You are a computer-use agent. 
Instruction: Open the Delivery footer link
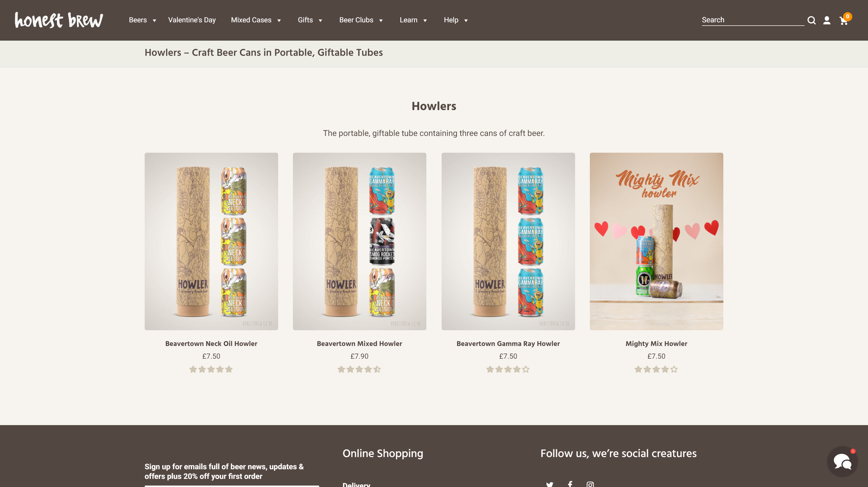coord(356,484)
